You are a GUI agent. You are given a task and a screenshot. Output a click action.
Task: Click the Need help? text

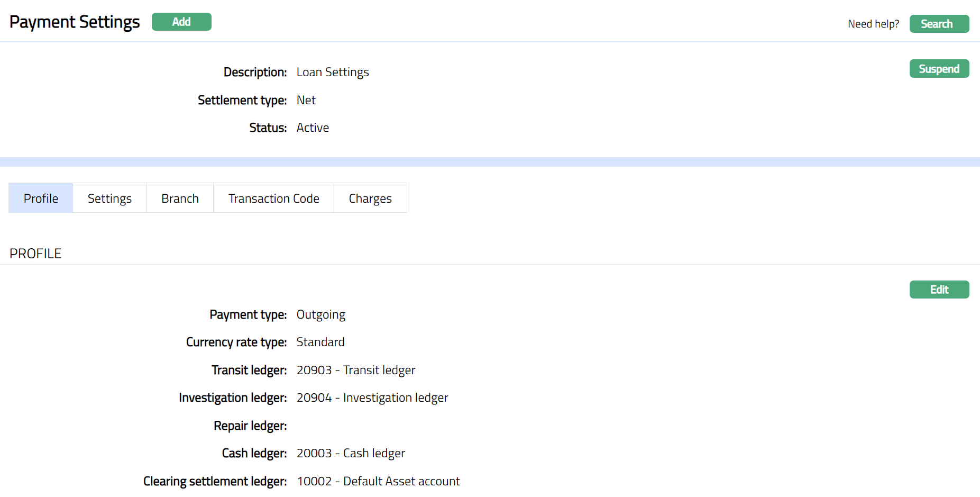873,24
